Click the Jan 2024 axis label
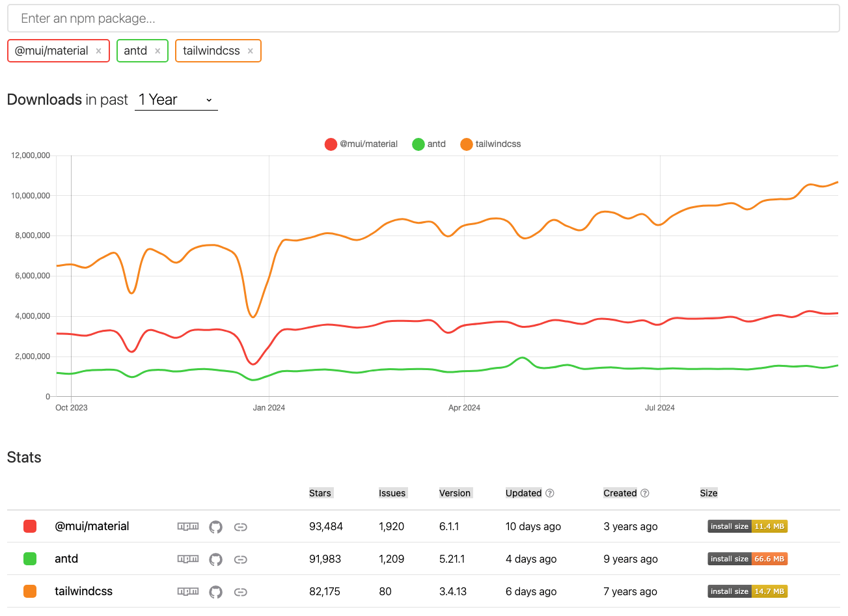 coord(269,408)
